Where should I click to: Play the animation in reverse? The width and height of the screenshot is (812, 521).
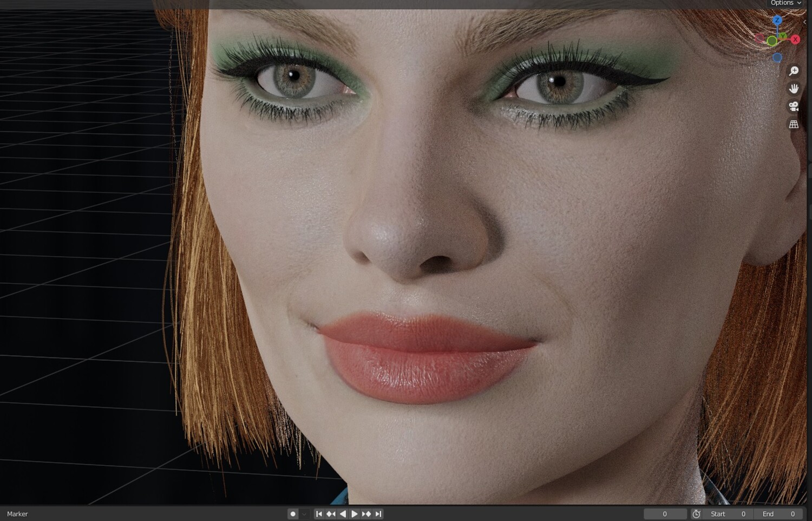[343, 514]
